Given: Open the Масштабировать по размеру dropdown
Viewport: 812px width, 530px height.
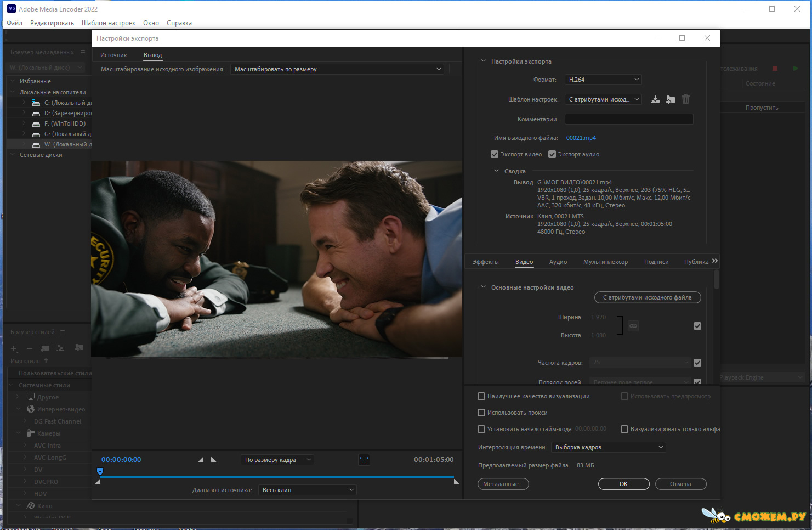Looking at the screenshot, I should tap(337, 69).
